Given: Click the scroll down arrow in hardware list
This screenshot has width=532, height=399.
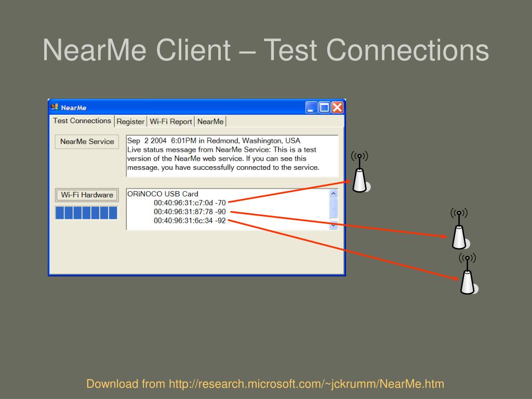Looking at the screenshot, I should pos(334,225).
